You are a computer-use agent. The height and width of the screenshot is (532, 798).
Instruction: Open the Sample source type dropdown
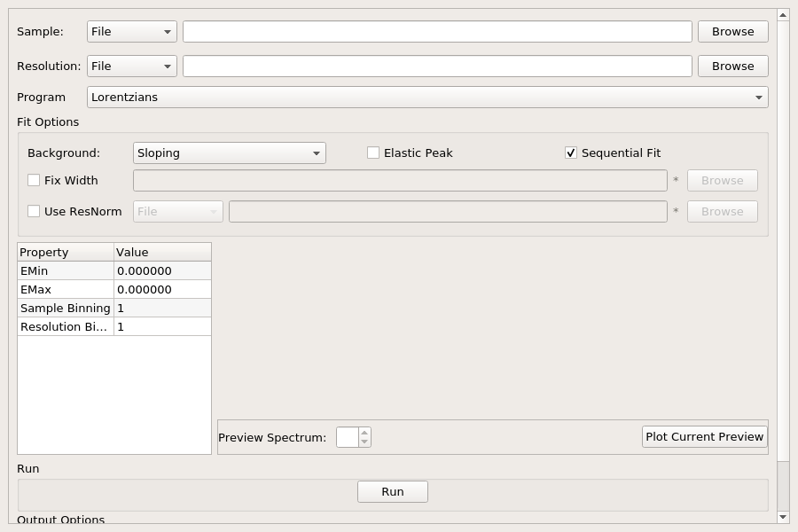click(x=132, y=32)
